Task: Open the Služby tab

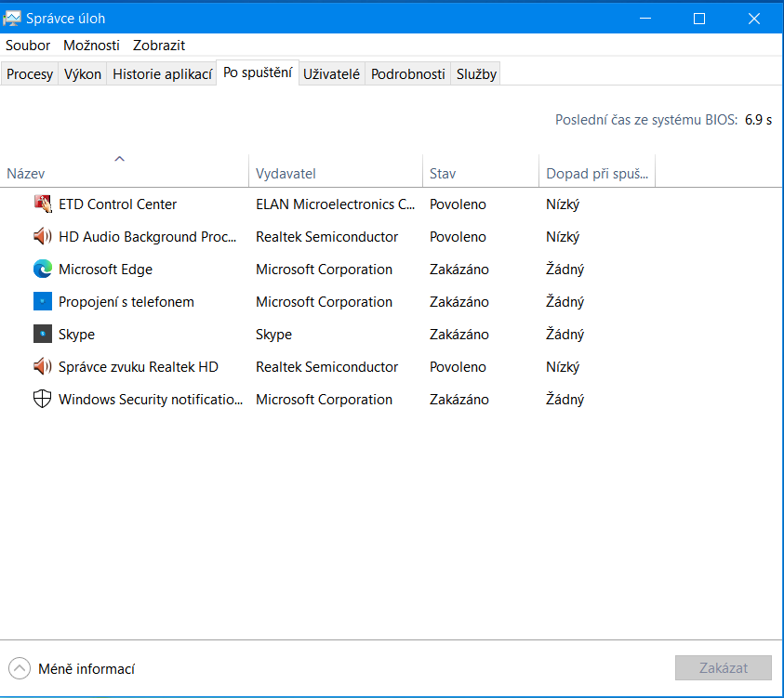Action: 476,74
